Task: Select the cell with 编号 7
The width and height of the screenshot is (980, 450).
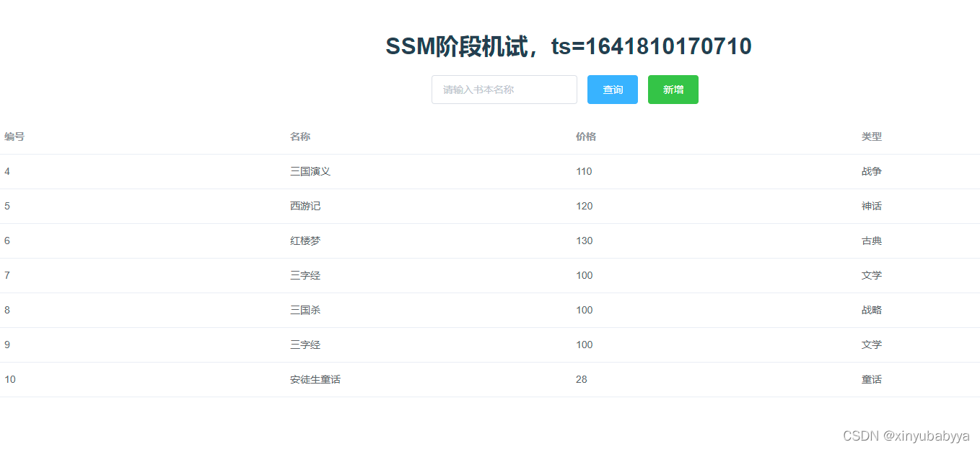Action: point(7,275)
